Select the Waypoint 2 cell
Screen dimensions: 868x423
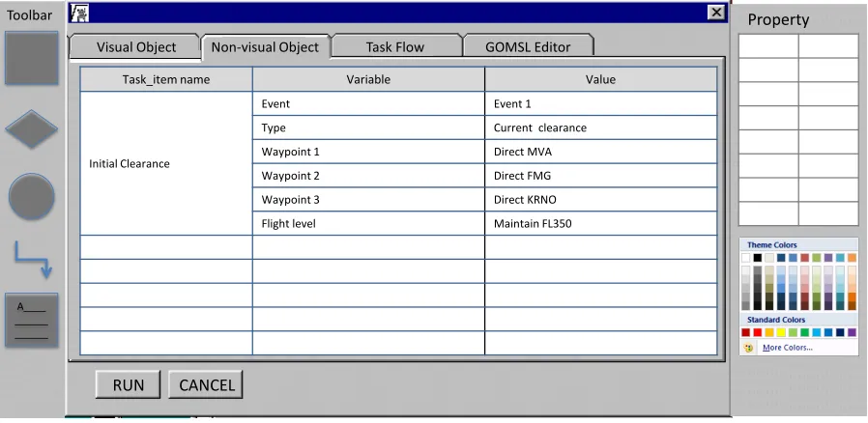click(x=368, y=176)
